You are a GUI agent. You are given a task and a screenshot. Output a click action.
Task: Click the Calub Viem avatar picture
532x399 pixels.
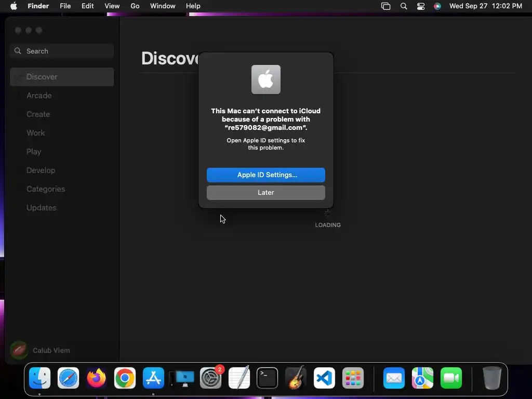tap(19, 350)
